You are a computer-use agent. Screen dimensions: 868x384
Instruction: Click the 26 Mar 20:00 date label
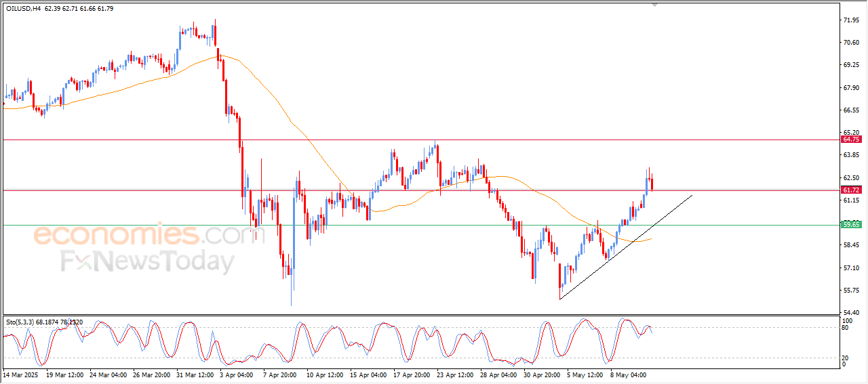[152, 374]
